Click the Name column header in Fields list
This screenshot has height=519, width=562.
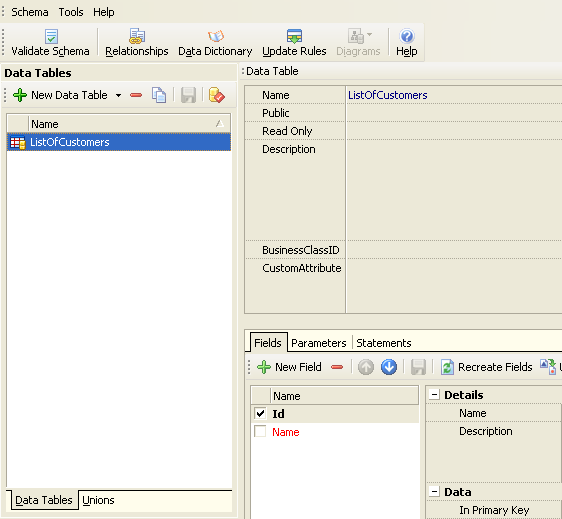coord(344,396)
